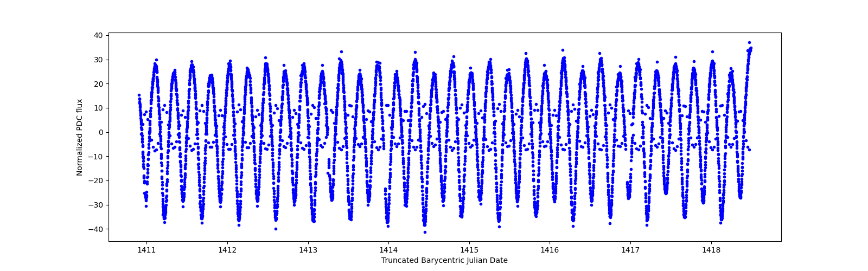Click y-axis tick label 0
The height and width of the screenshot is (271, 868).
(100, 132)
